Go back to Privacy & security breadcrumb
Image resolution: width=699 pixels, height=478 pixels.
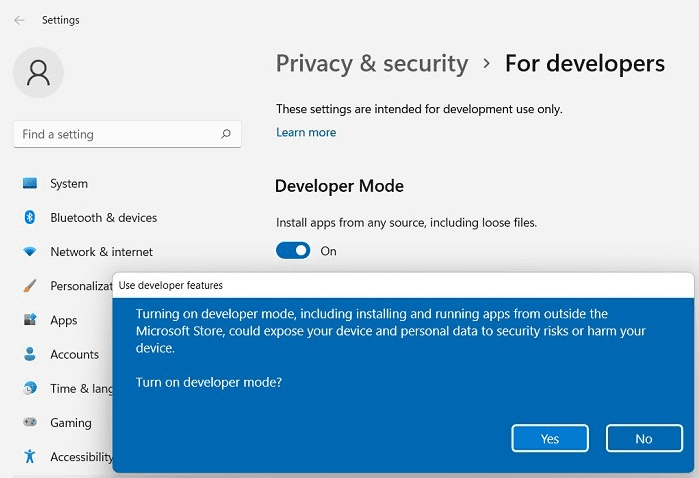tap(372, 63)
